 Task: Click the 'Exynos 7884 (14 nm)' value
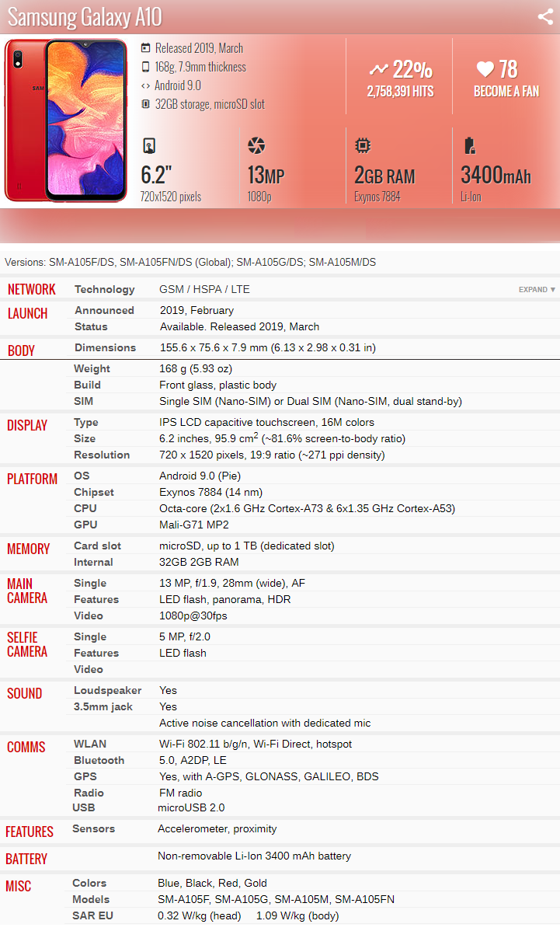[210, 492]
